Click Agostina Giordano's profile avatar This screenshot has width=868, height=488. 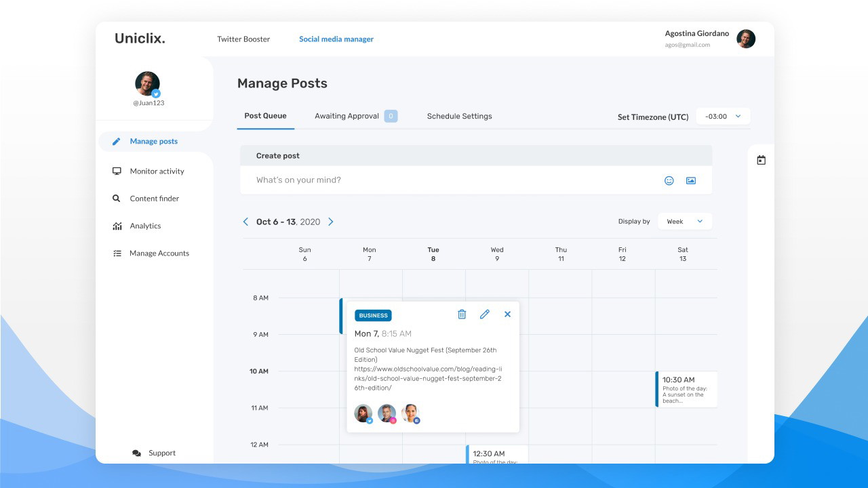point(746,39)
